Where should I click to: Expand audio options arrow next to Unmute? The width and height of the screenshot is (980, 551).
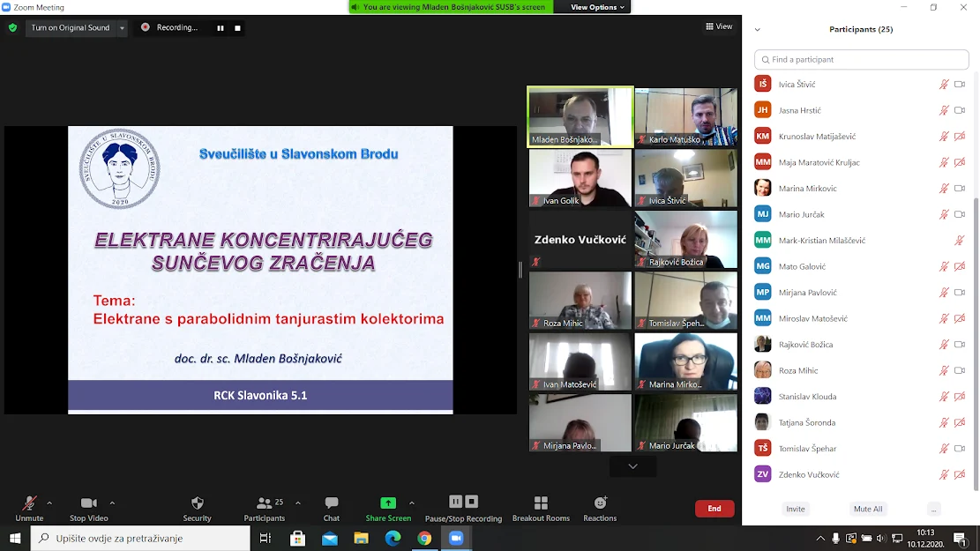point(49,503)
